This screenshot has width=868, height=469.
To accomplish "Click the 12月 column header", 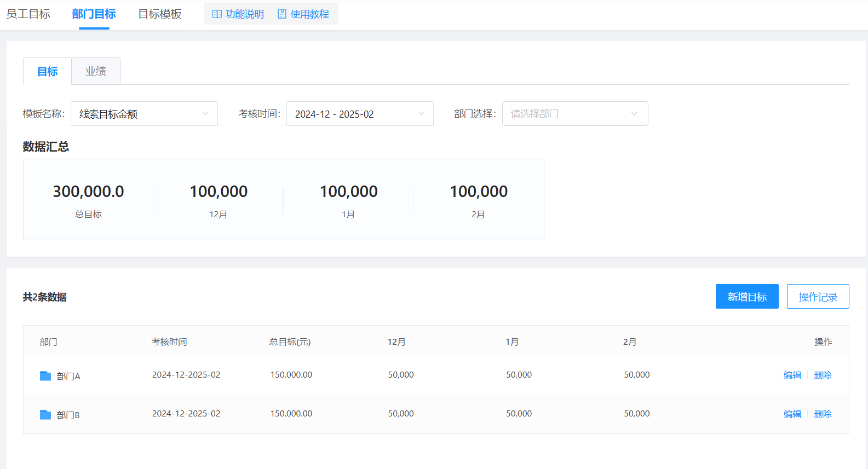I will (396, 342).
